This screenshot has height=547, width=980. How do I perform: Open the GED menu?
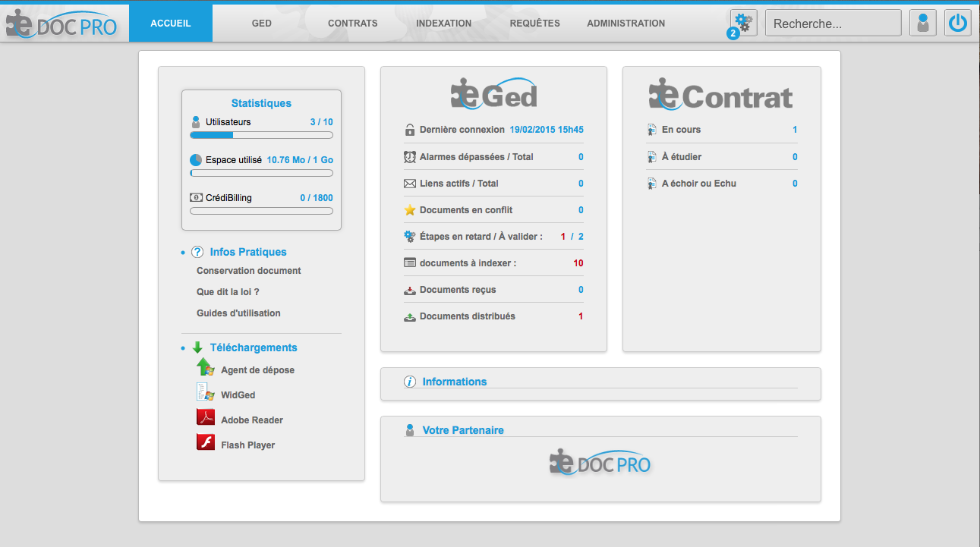coord(262,24)
